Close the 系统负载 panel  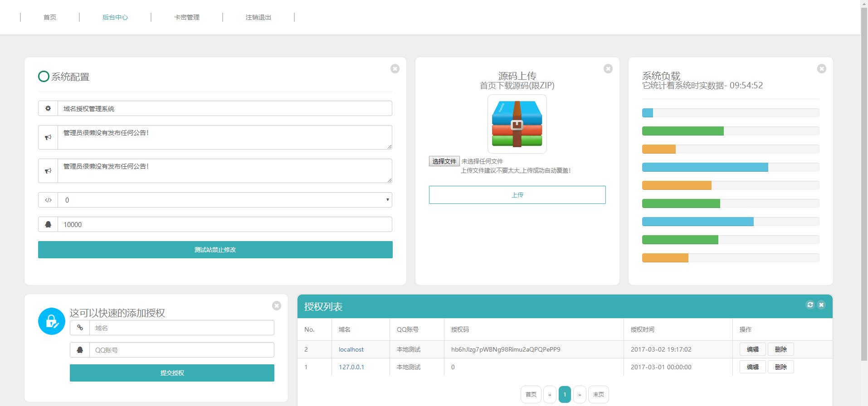(x=821, y=69)
